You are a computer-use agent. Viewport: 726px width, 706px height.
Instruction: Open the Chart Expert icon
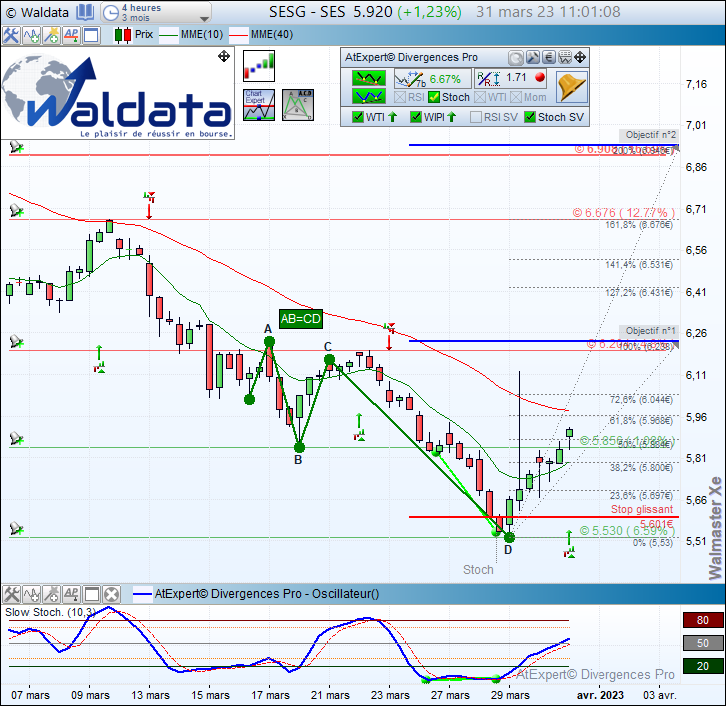click(x=259, y=105)
